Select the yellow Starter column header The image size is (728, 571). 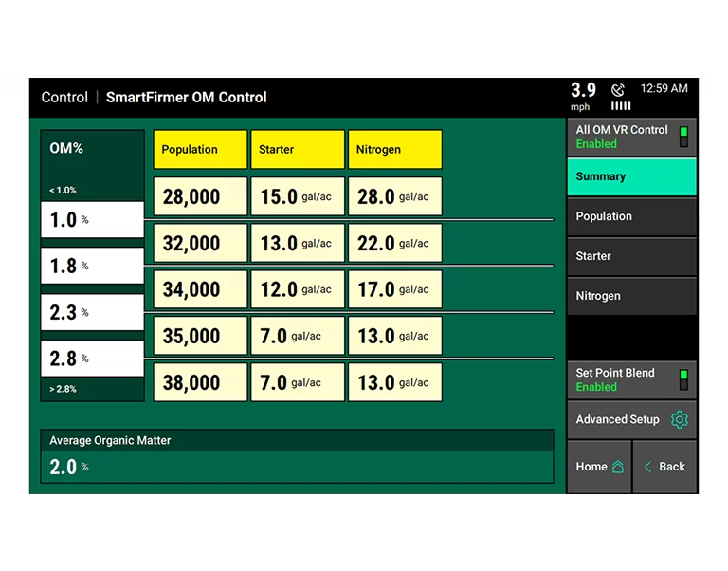coord(298,149)
